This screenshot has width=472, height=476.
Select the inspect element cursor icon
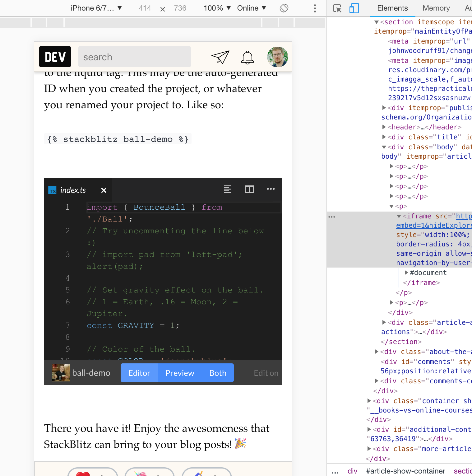(x=337, y=8)
